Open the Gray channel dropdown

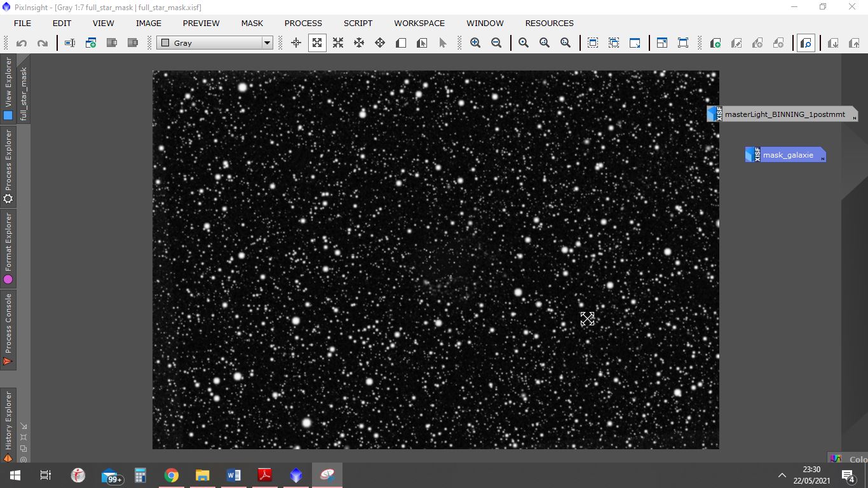(x=215, y=43)
